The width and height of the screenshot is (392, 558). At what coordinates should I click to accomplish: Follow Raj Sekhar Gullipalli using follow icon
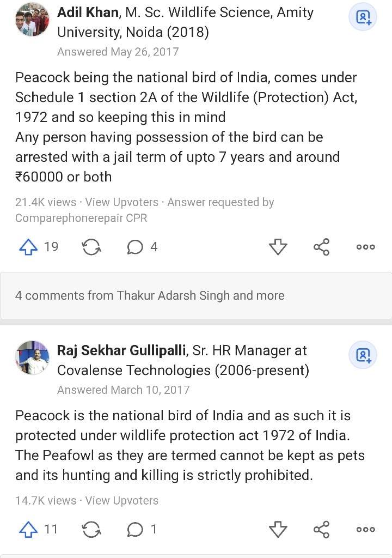click(x=363, y=355)
